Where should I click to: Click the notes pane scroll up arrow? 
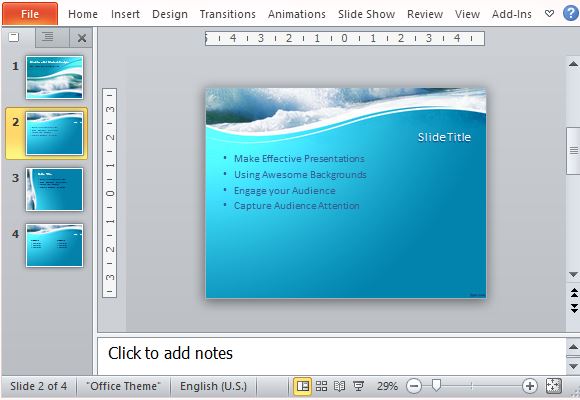(573, 347)
